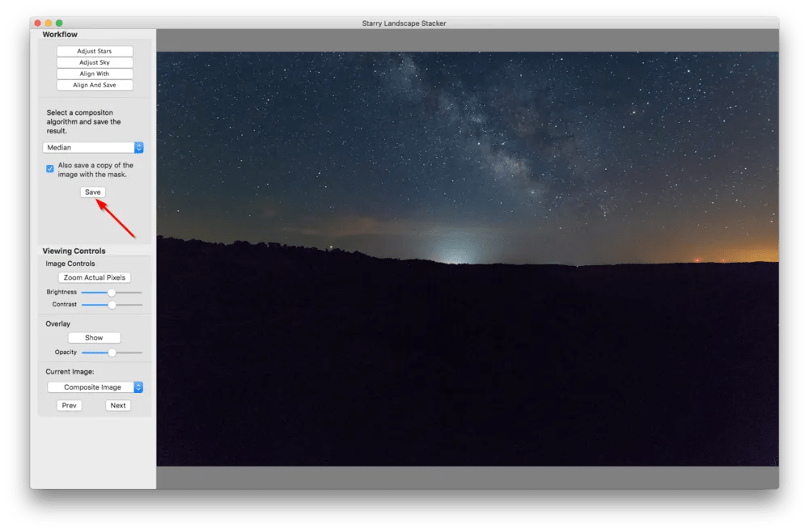
Task: Click Zoom Actual Pixels
Action: pos(95,278)
